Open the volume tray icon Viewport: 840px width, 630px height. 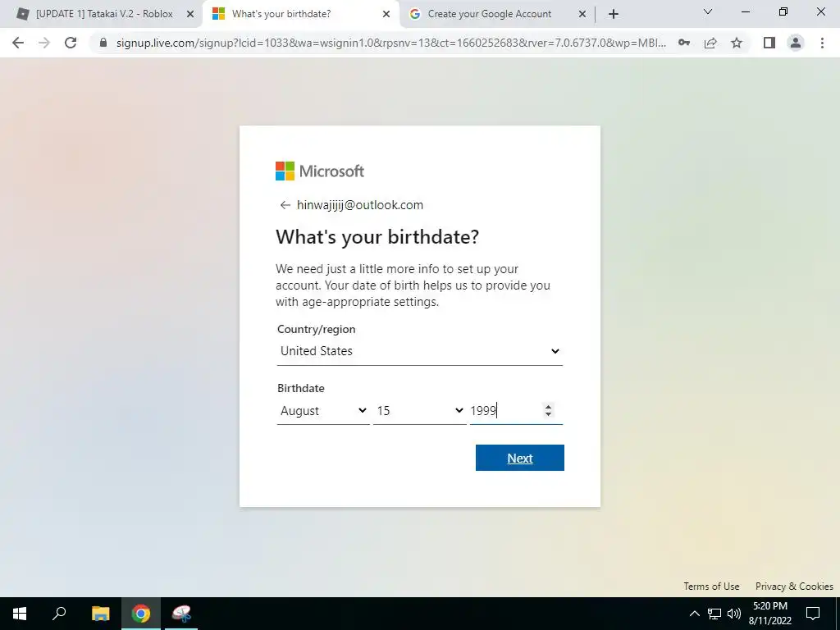[734, 614]
